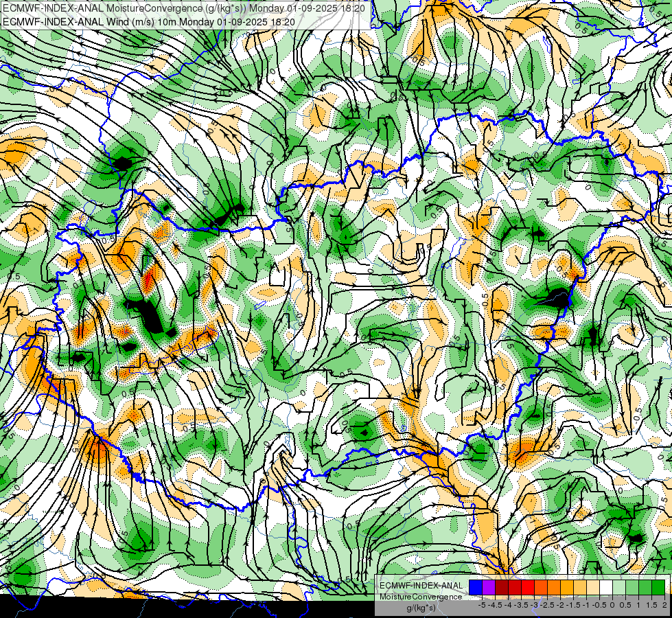
Task: Click the -3.5 tick label on the legend scale
Action: pyautogui.click(x=521, y=605)
